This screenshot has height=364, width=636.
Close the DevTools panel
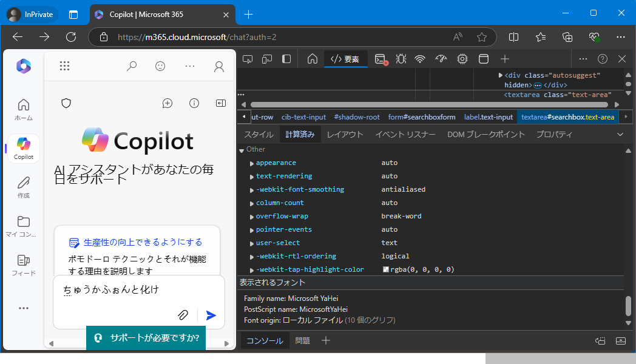[622, 59]
